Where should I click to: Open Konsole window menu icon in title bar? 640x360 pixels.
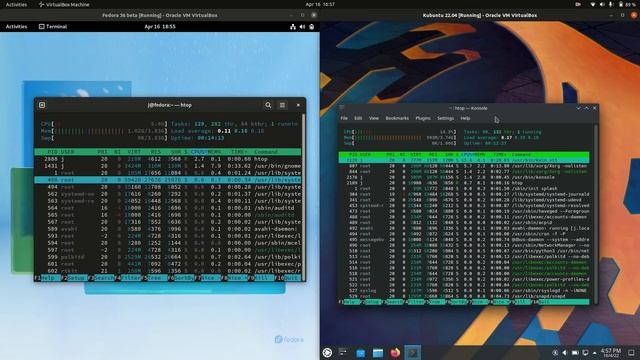pyautogui.click(x=342, y=108)
